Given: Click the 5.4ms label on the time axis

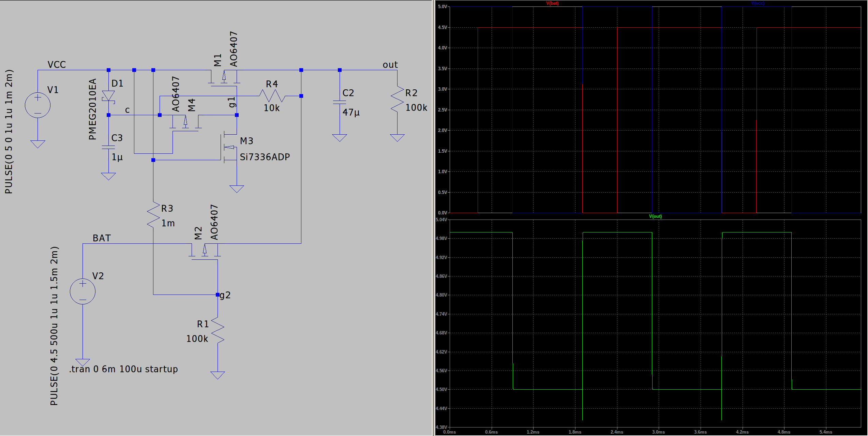Looking at the screenshot, I should point(826,432).
